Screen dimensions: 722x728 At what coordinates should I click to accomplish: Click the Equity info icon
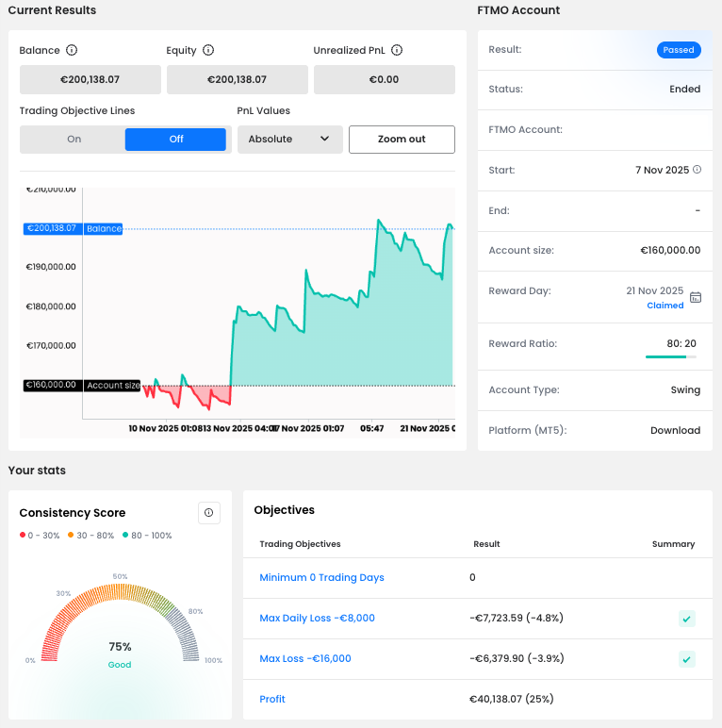click(208, 50)
